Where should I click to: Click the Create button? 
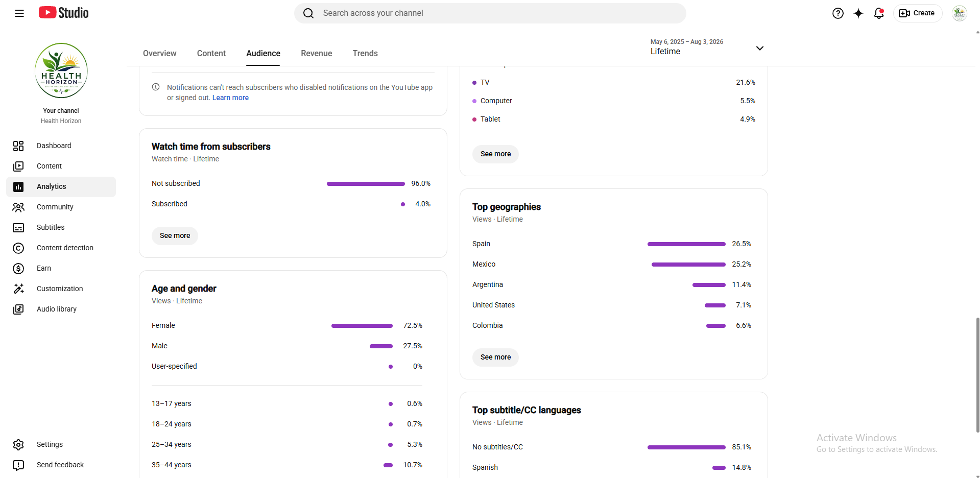pyautogui.click(x=917, y=13)
